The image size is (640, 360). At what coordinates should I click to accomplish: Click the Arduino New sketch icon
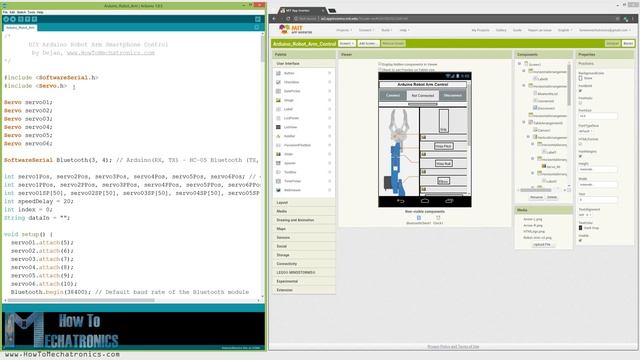point(20,19)
